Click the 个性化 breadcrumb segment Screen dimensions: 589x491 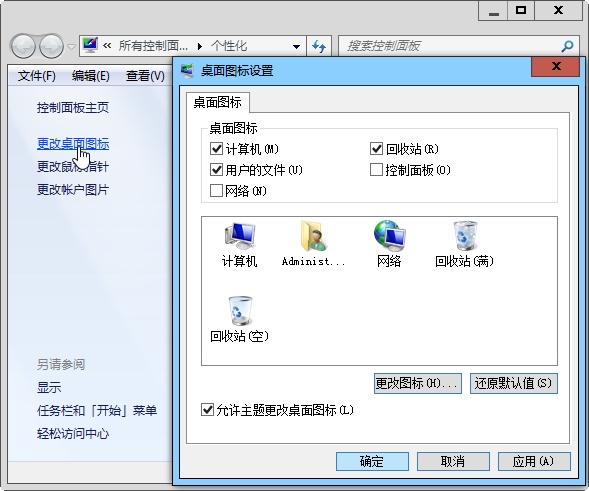pyautogui.click(x=229, y=46)
